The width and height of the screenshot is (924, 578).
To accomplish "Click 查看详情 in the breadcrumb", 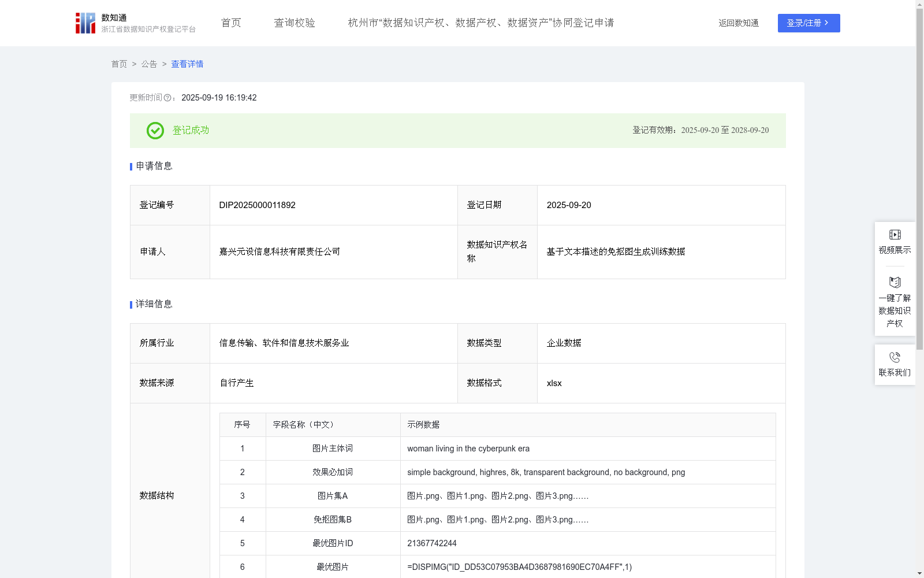I will 187,64.
